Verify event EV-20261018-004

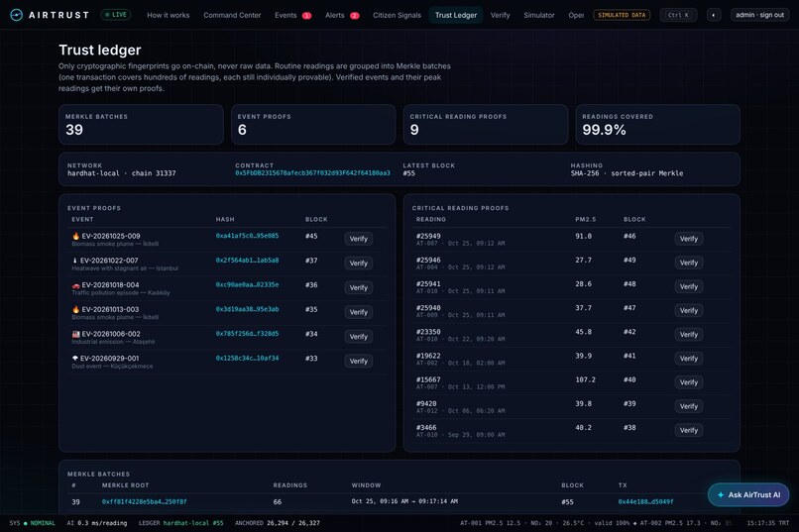pyautogui.click(x=358, y=287)
